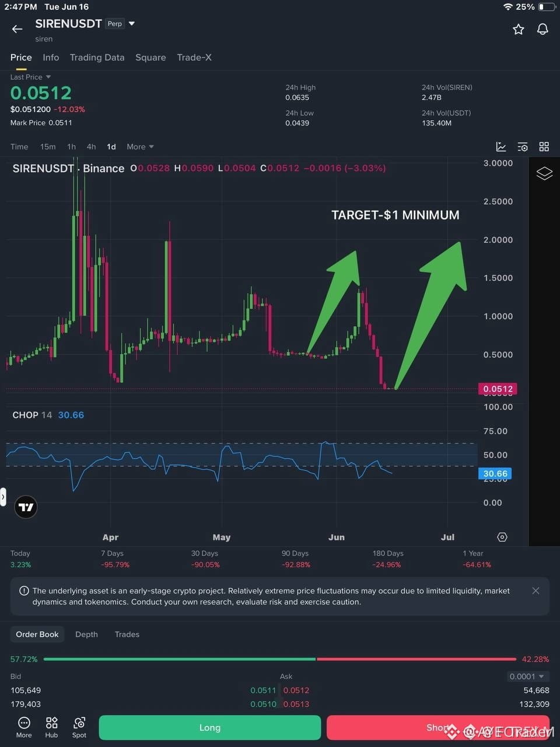This screenshot has width=560, height=747.
Task: Click the 30.66 CHOP value axis label
Action: pos(495,473)
